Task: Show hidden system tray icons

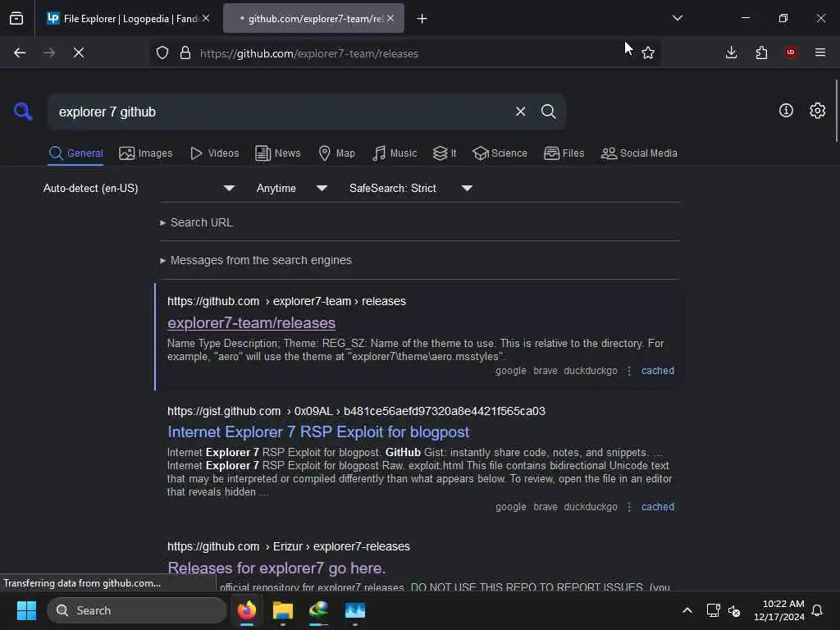Action: [687, 610]
